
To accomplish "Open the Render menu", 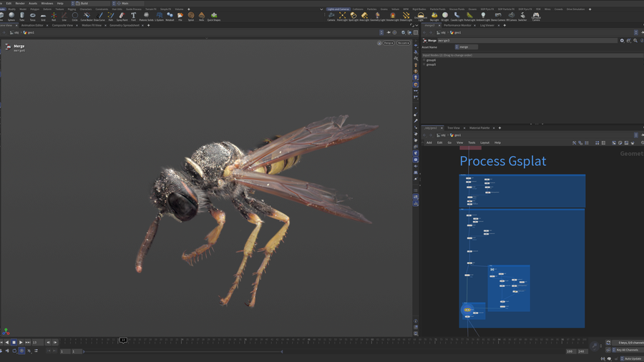I will point(20,4).
